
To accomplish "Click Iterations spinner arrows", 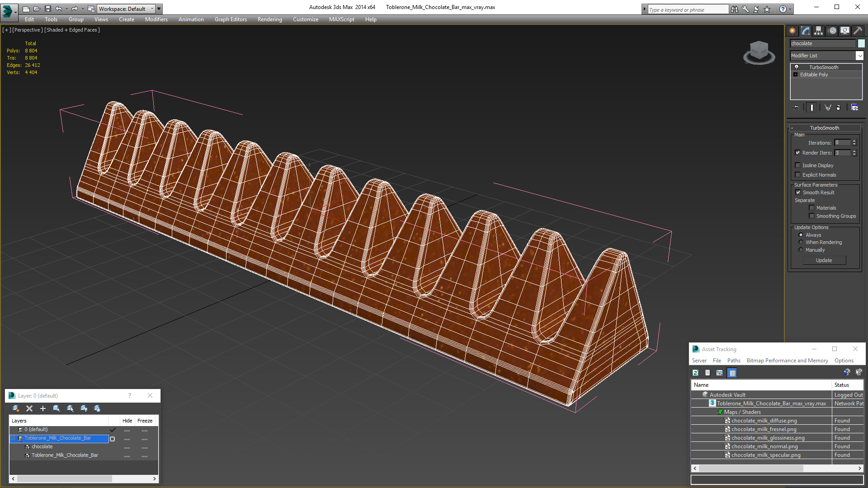I will (x=854, y=143).
